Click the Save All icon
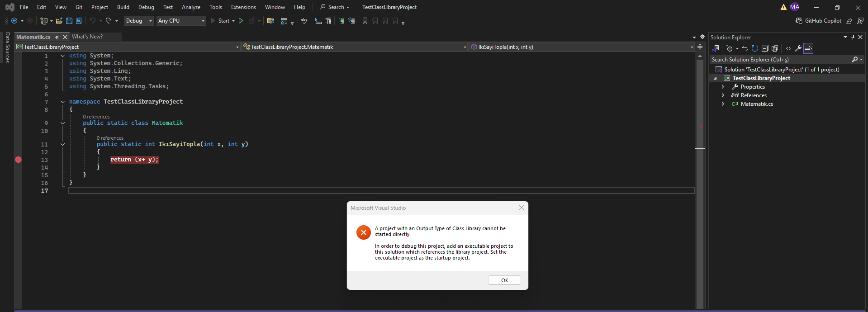The image size is (868, 312). point(79,21)
